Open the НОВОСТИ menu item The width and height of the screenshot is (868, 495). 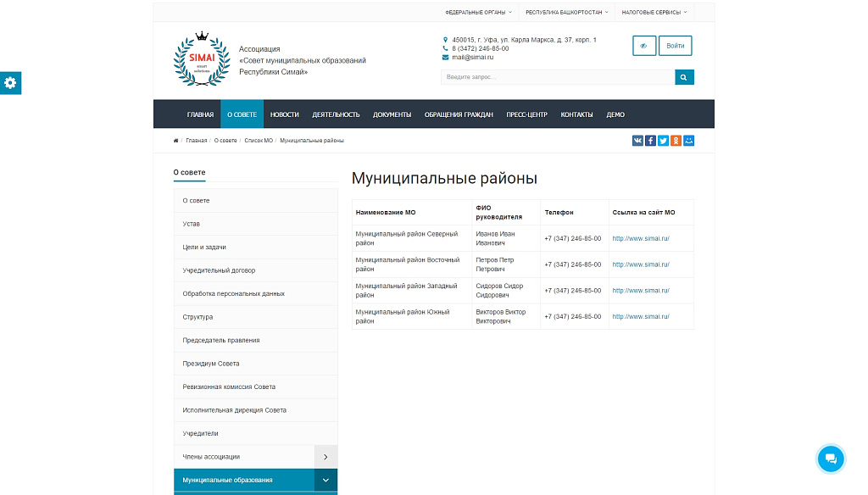pyautogui.click(x=286, y=114)
